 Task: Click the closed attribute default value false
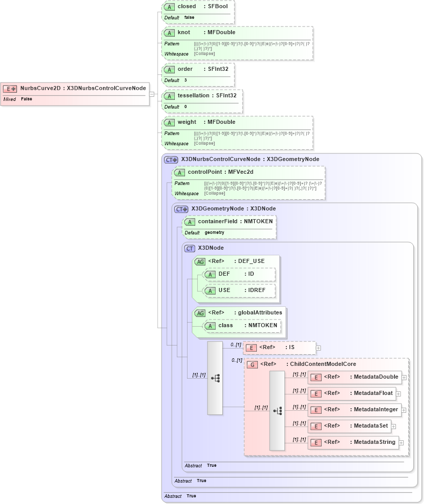[190, 17]
